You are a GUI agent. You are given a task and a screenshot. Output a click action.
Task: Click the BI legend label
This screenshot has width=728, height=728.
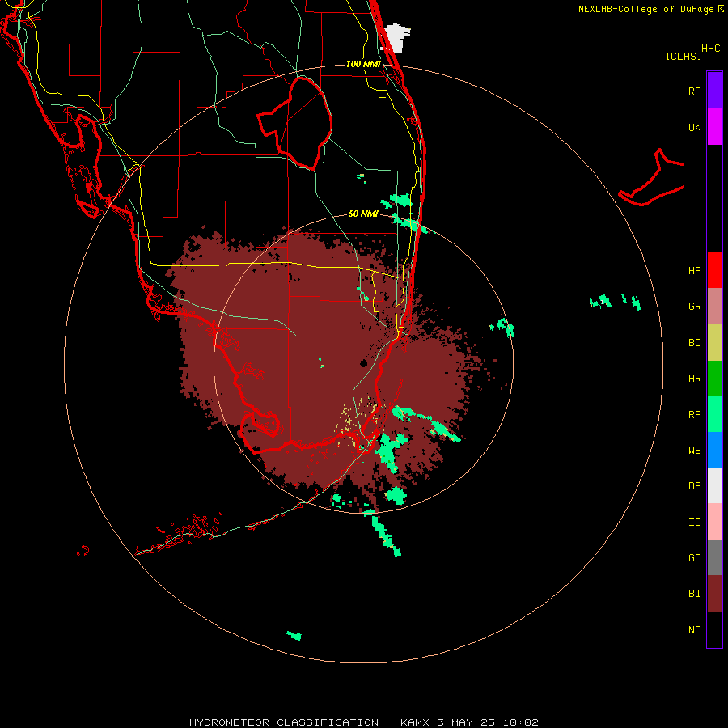tap(694, 594)
